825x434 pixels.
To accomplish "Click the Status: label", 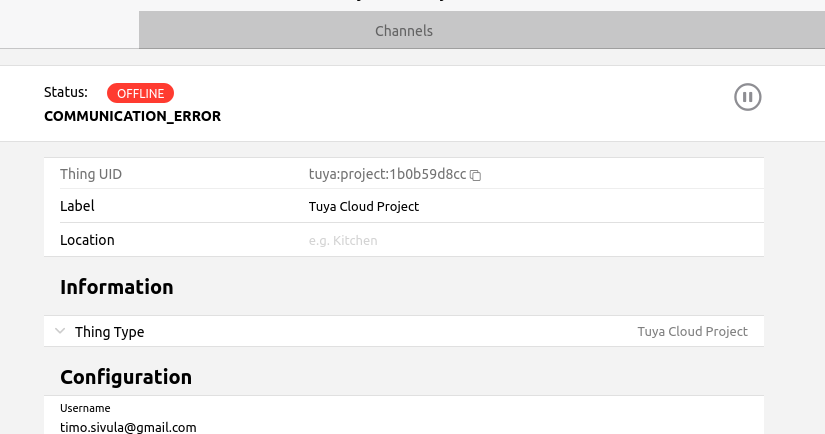I will [x=66, y=92].
